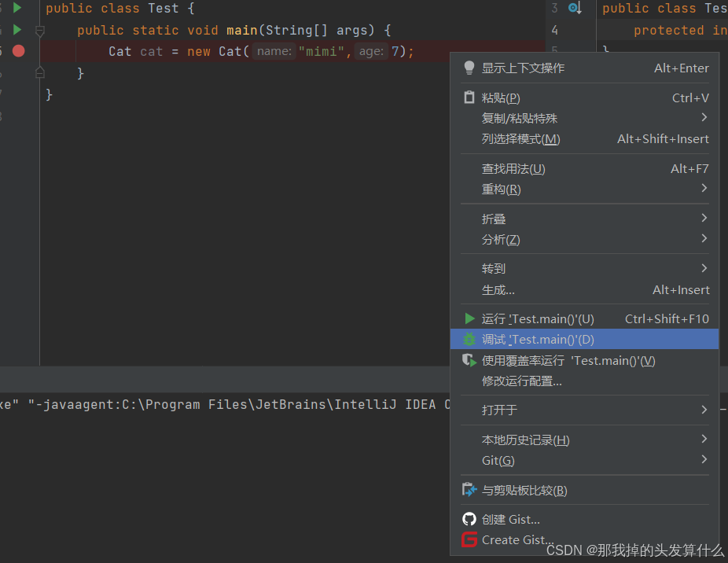
Task: Click the name: parameter hint
Action: tap(274, 51)
